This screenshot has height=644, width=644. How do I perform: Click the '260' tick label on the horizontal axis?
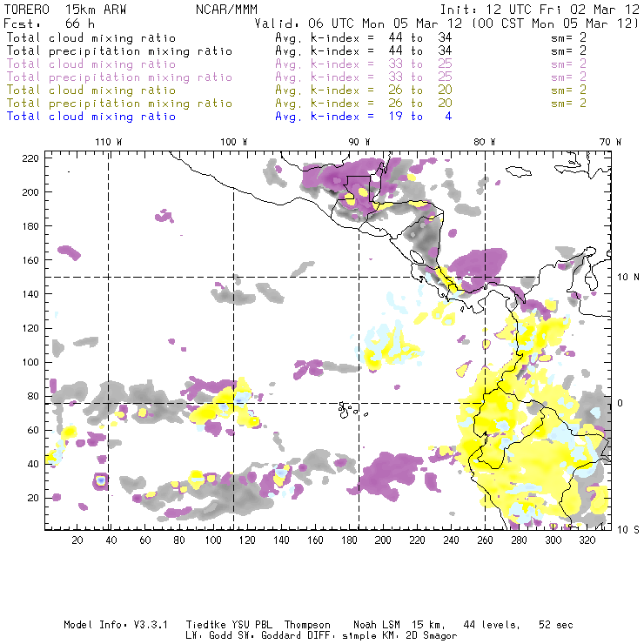(x=485, y=540)
